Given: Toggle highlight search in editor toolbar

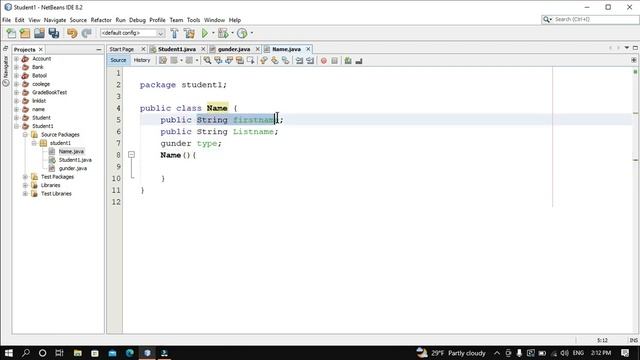Looking at the screenshot, I should pos(240,60).
